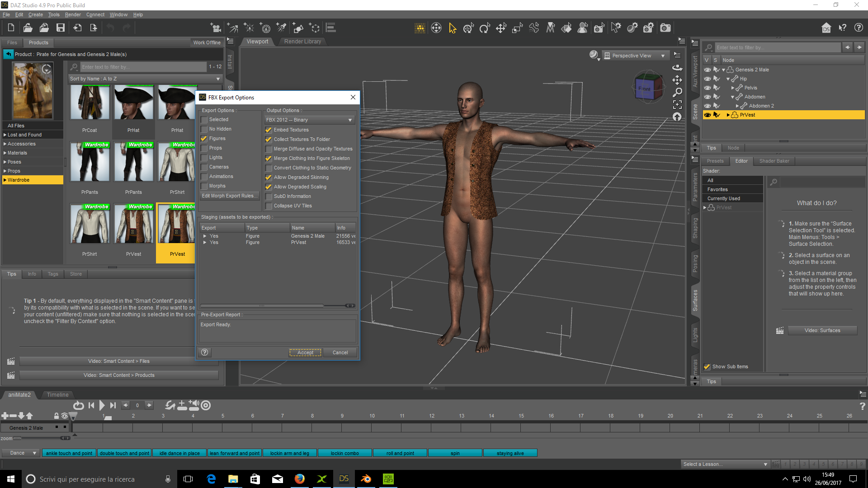The width and height of the screenshot is (868, 488).
Task: Expand PrVest node in Scene pane
Action: pyautogui.click(x=728, y=115)
